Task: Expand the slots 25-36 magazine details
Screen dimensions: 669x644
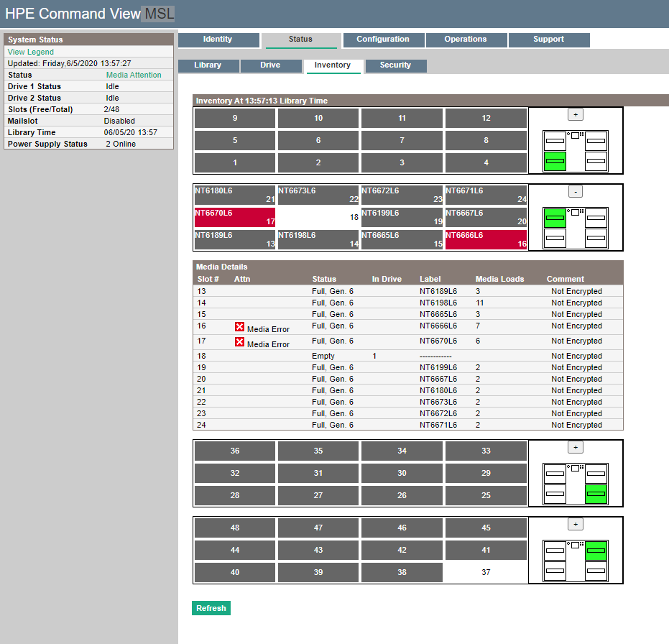Action: click(x=576, y=447)
